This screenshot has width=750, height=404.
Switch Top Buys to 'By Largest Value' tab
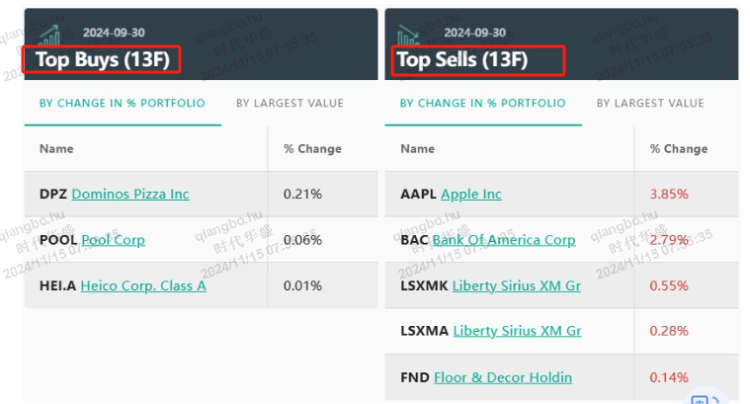tap(289, 103)
